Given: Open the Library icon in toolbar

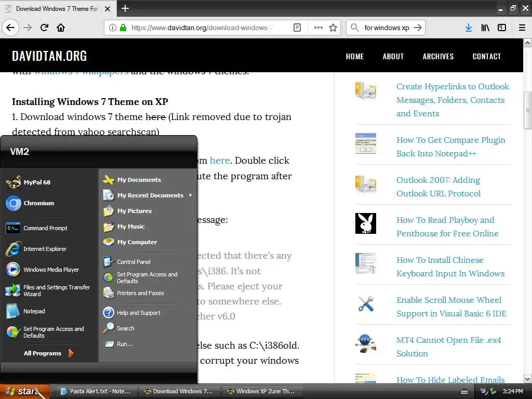Looking at the screenshot, I should [x=485, y=28].
